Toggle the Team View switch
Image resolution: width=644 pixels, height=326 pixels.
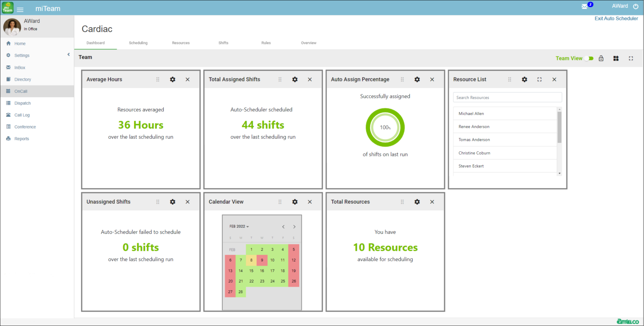[x=589, y=58]
